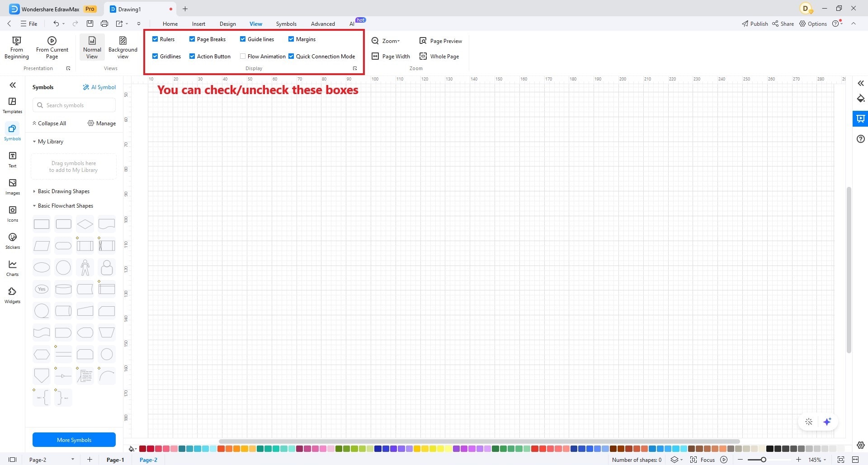Image resolution: width=868 pixels, height=465 pixels.
Task: Expand Basic Drawing Shapes section
Action: [34, 191]
